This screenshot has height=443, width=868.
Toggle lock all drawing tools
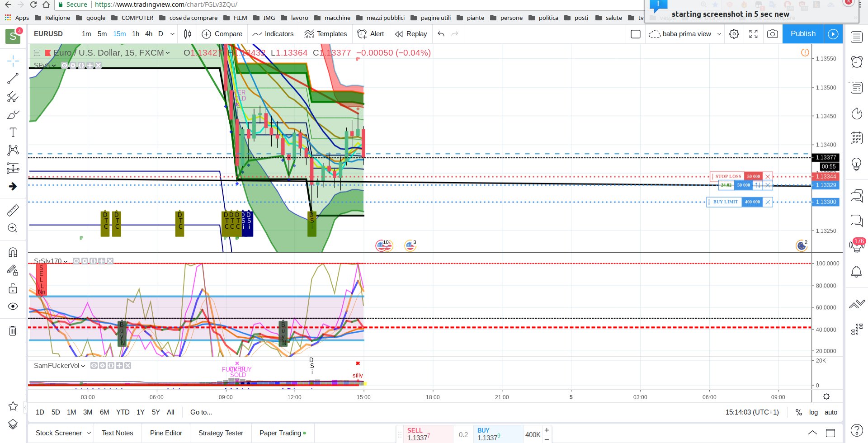[x=13, y=288]
